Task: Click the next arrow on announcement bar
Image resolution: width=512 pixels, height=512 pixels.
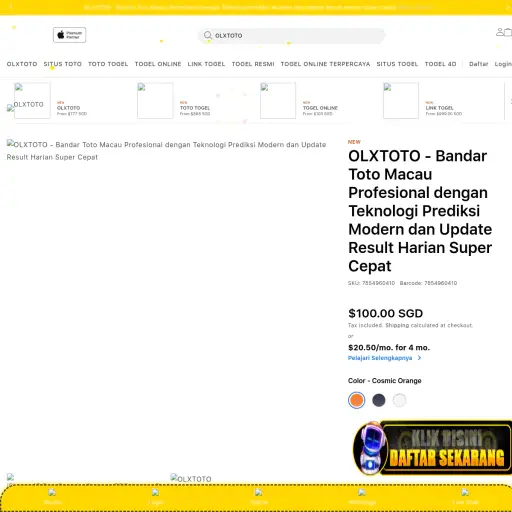Action: tap(508, 7)
